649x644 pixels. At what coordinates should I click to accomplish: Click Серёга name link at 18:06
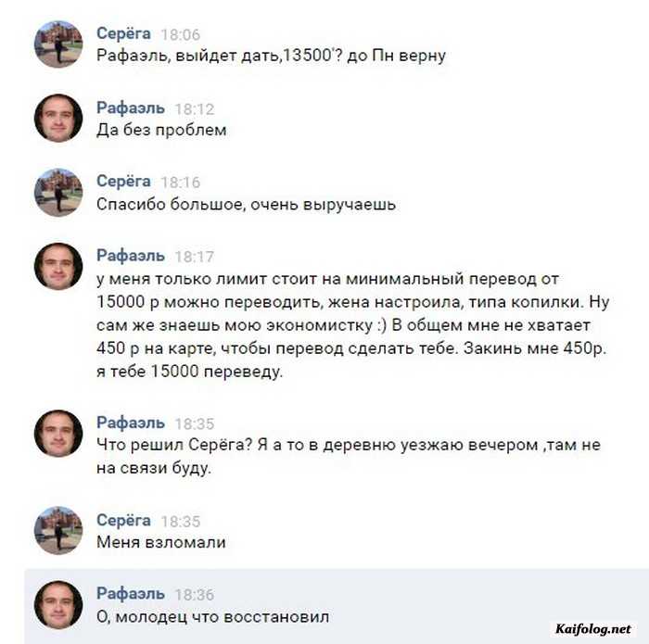coord(123,33)
